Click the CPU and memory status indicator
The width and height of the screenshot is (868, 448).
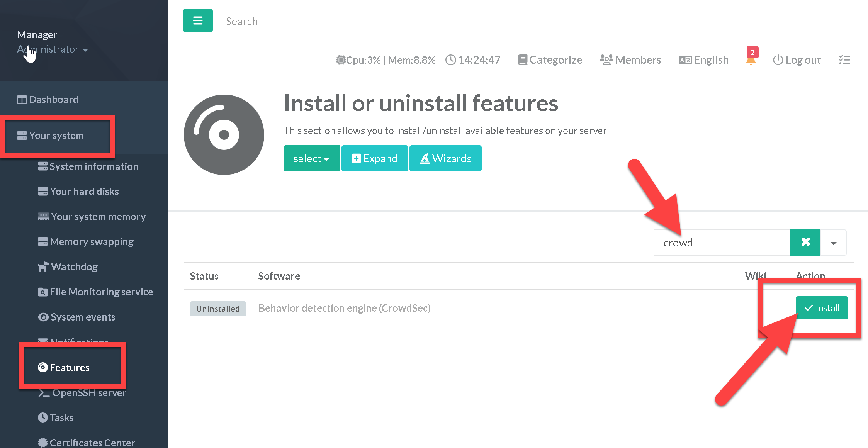(x=386, y=60)
